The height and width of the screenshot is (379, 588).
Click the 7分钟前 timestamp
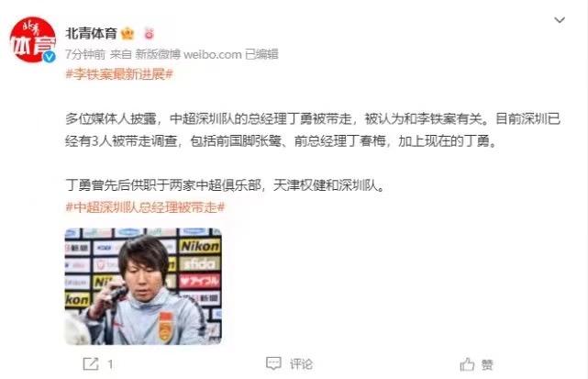pyautogui.click(x=85, y=54)
